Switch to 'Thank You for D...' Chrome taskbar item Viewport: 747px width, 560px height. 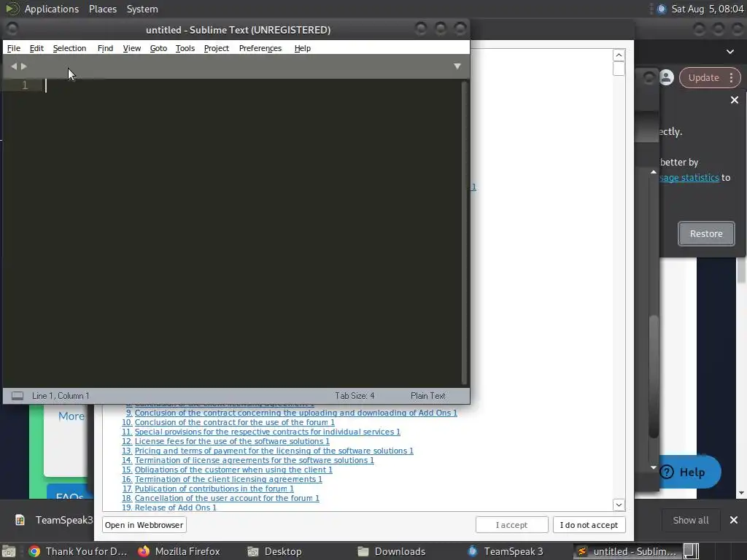click(x=79, y=551)
